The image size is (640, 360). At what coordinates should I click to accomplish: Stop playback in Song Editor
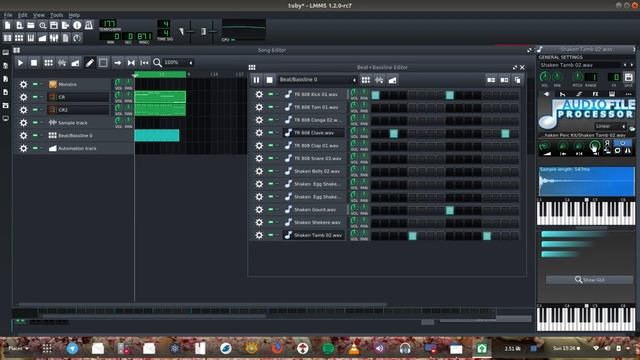pos(34,63)
